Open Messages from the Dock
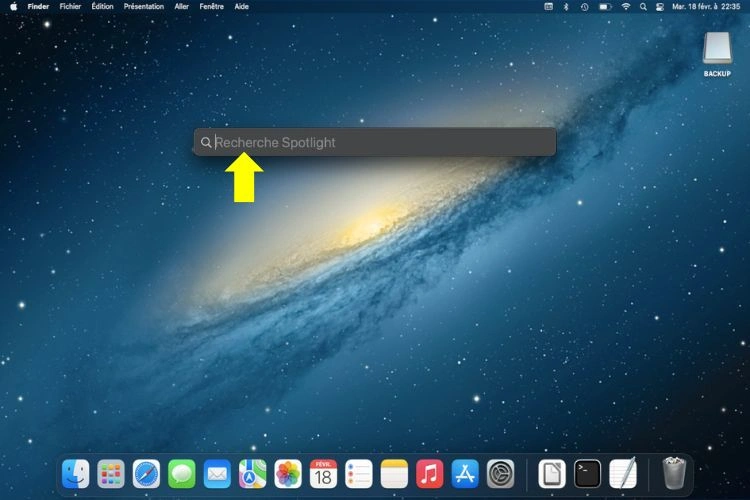Viewport: 750px width, 500px height. (182, 474)
